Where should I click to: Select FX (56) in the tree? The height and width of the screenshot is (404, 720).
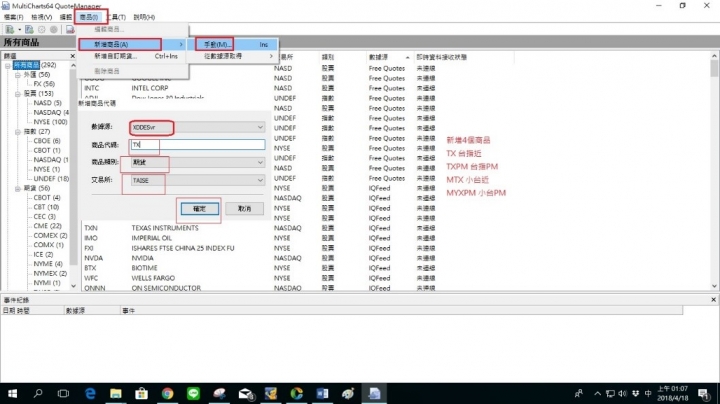tap(44, 84)
